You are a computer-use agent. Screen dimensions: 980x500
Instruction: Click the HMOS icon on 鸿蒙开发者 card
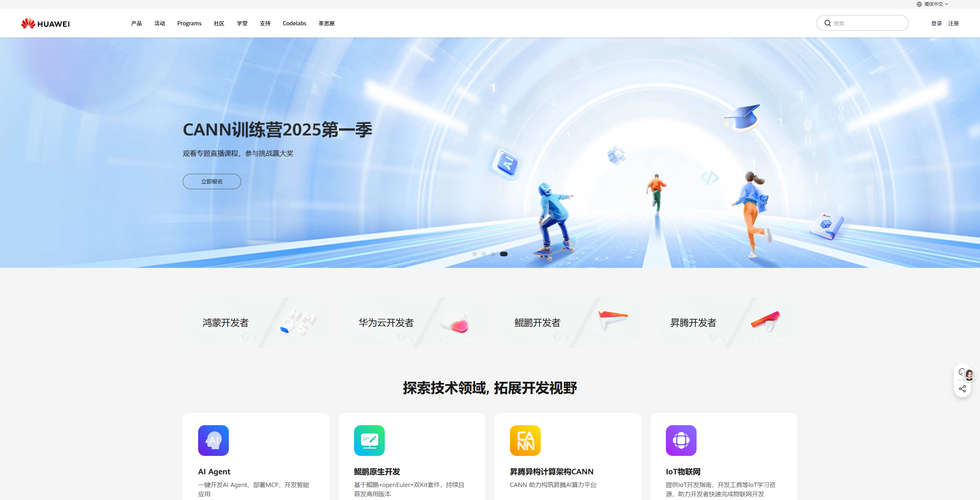point(298,322)
